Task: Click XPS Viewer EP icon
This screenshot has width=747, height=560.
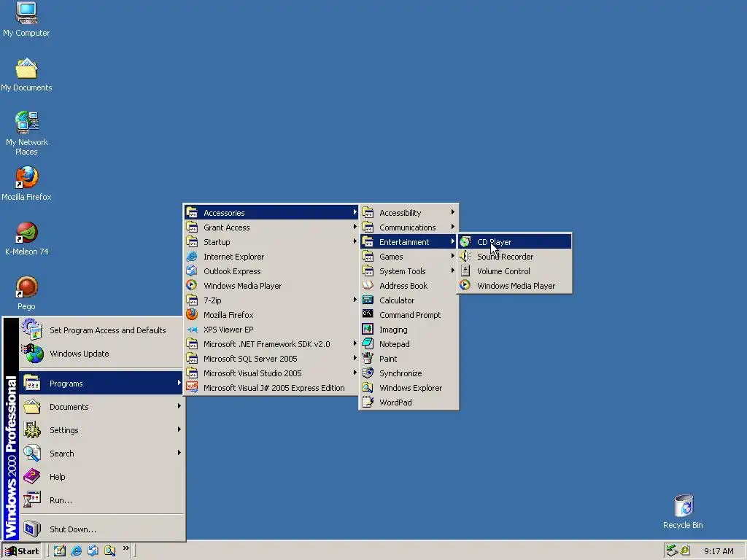Action: (192, 330)
